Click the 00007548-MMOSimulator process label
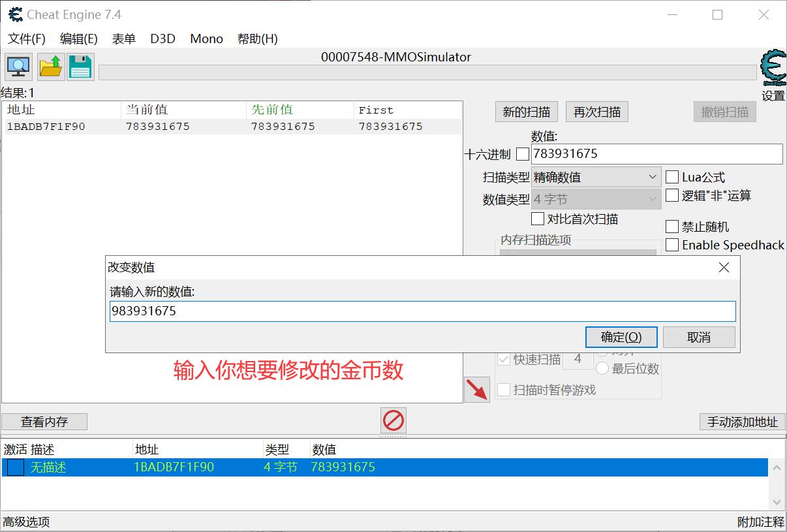The height and width of the screenshot is (532, 787). 395,57
